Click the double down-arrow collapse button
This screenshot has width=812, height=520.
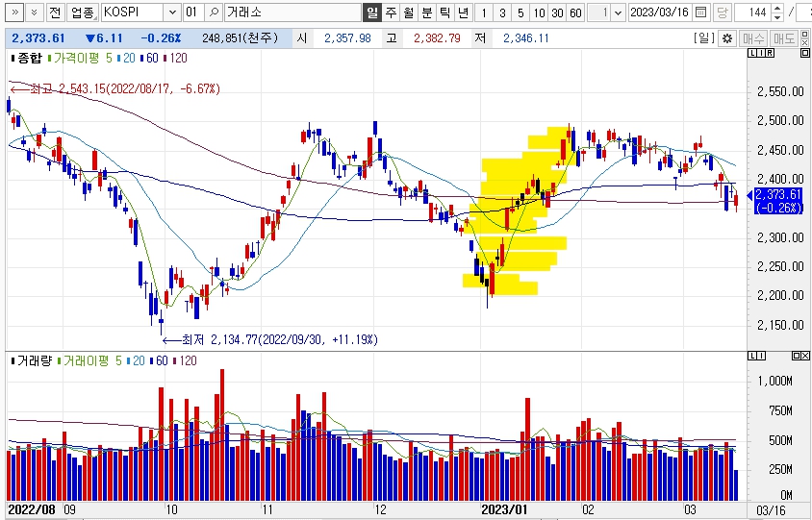coord(35,12)
